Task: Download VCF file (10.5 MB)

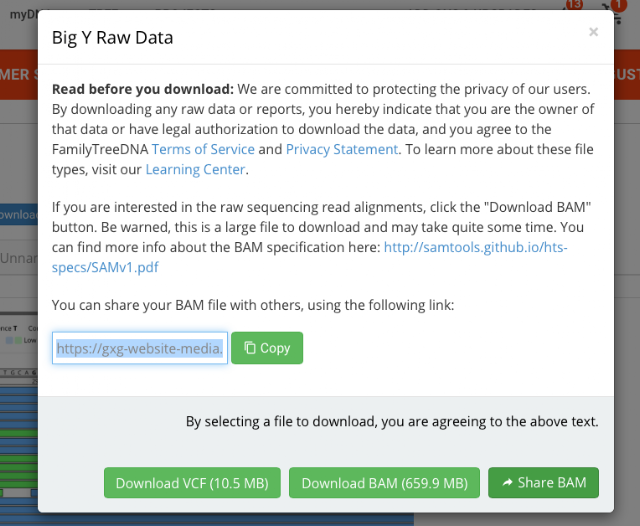Action: point(192,483)
